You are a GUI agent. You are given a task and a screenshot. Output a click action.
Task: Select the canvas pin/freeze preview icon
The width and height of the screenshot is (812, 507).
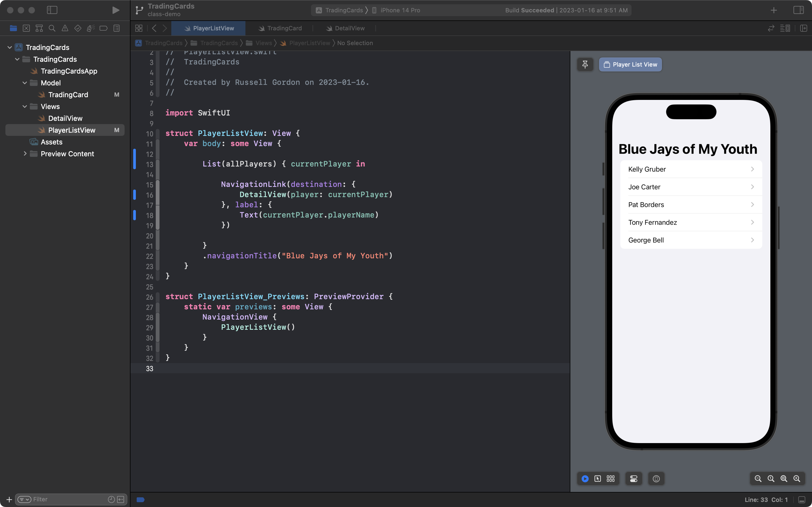pyautogui.click(x=585, y=64)
